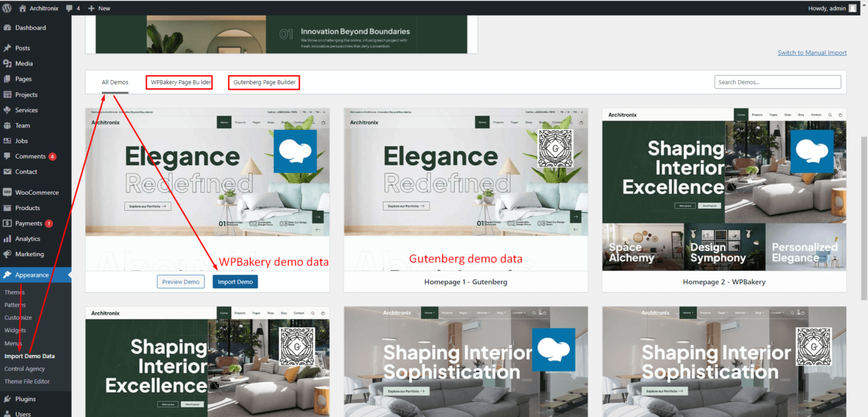The height and width of the screenshot is (417, 868).
Task: Open the Control Agency submenu item
Action: tap(25, 369)
